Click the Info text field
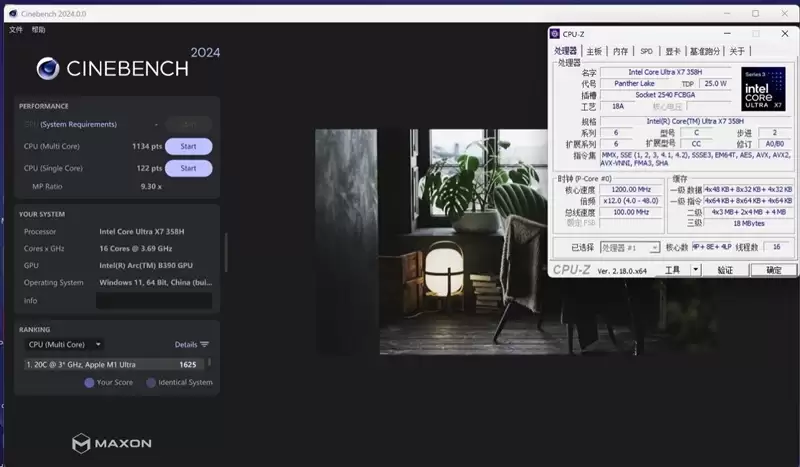800x467 pixels. 154,300
